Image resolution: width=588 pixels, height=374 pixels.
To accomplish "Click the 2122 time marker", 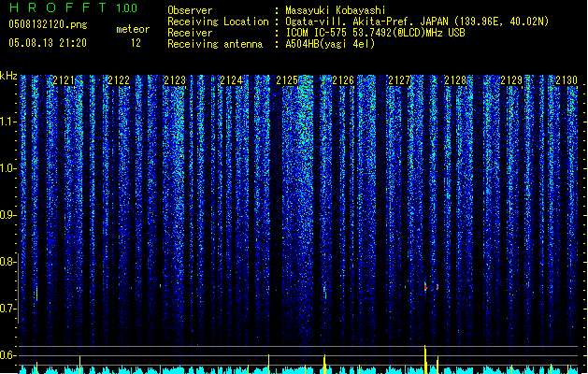I will pyautogui.click(x=119, y=80).
